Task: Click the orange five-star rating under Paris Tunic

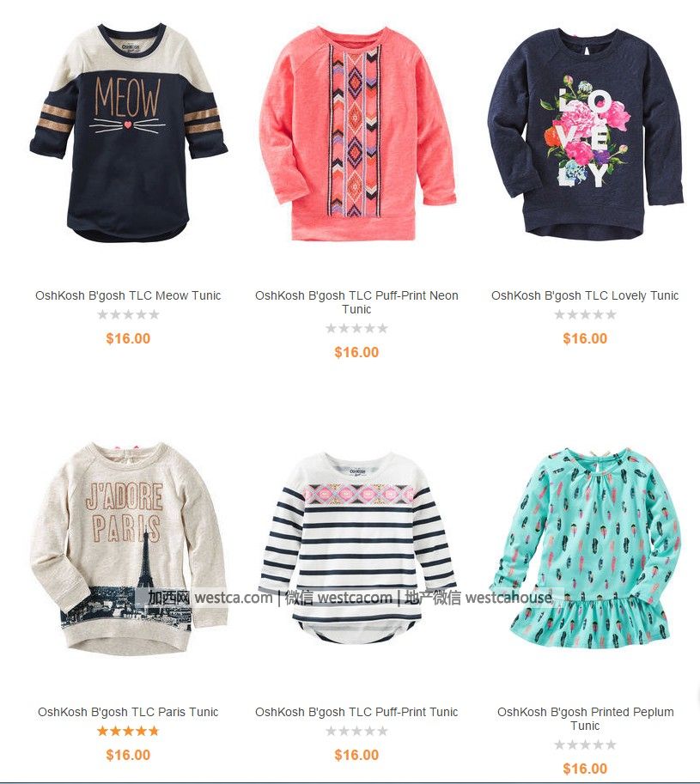Action: point(128,731)
